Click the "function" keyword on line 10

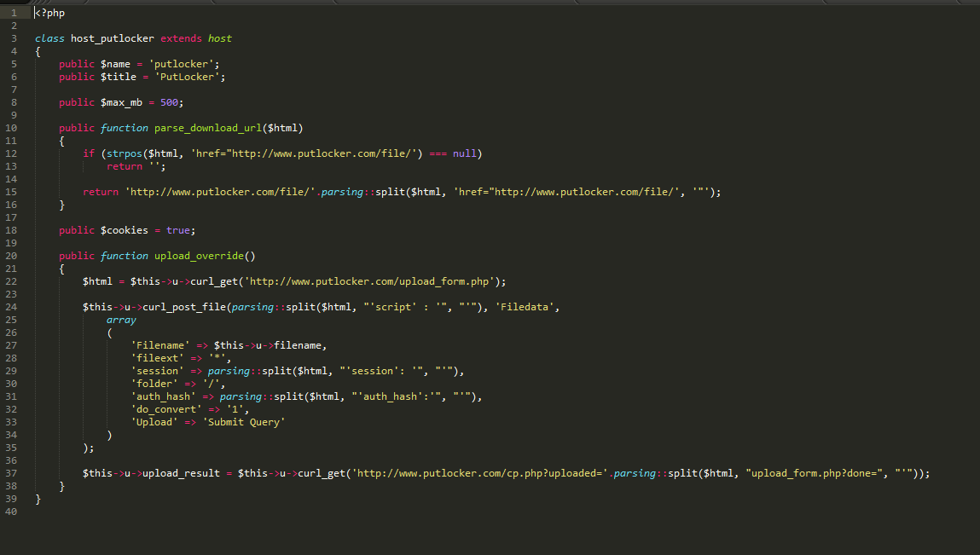[x=125, y=128]
